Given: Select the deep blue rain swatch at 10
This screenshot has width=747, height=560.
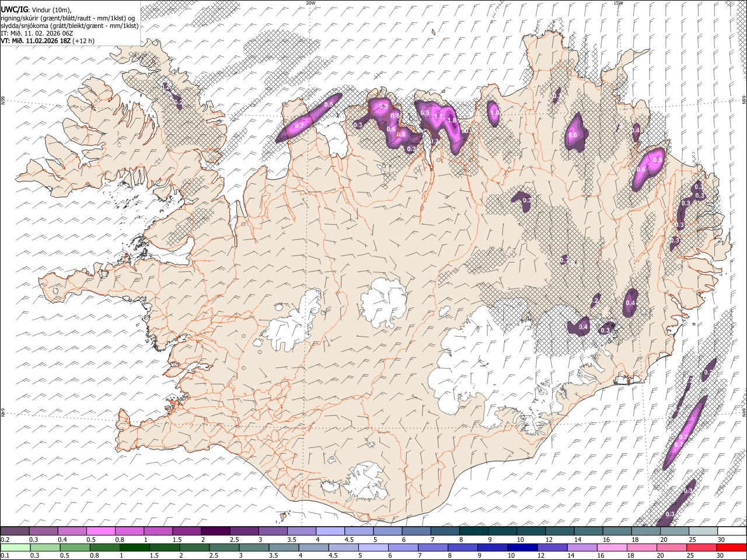Looking at the screenshot, I should (522, 548).
